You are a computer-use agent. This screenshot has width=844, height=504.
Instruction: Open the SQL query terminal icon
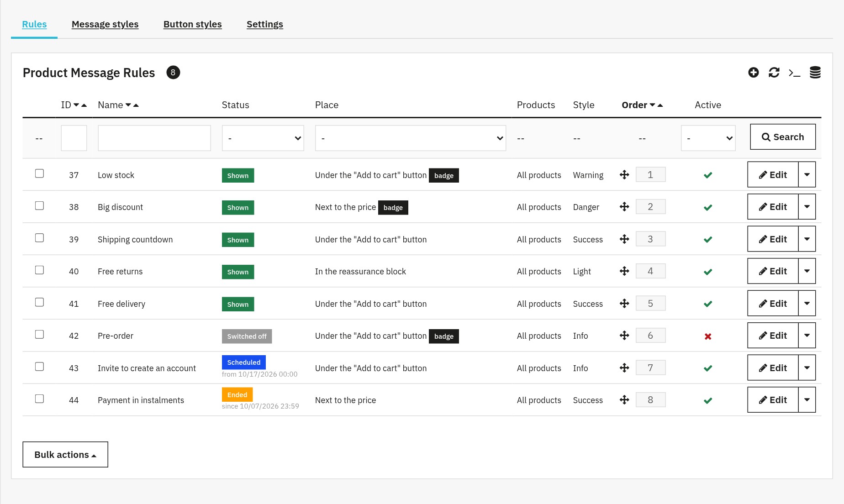pyautogui.click(x=794, y=73)
